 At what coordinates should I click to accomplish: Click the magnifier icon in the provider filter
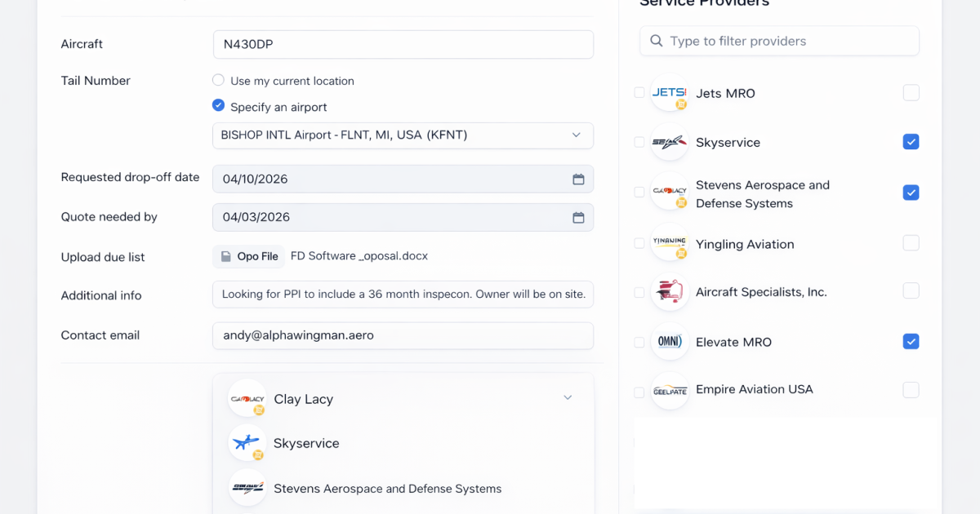(x=656, y=41)
